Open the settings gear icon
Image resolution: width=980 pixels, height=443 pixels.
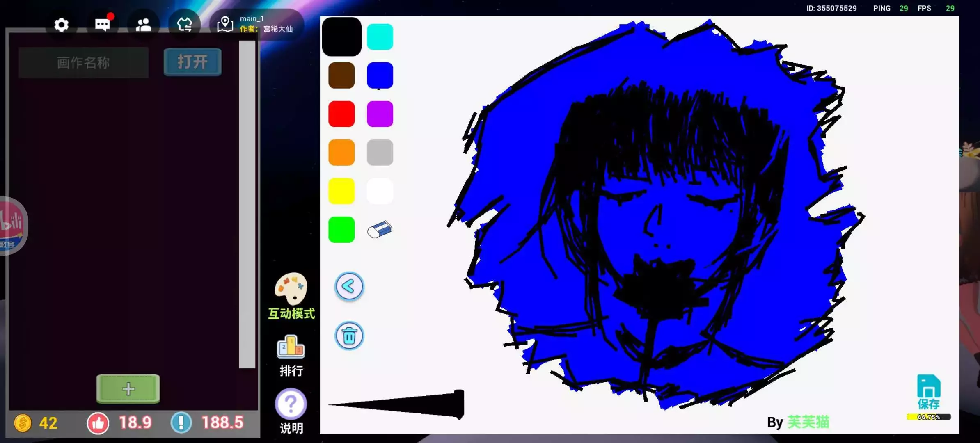[61, 25]
